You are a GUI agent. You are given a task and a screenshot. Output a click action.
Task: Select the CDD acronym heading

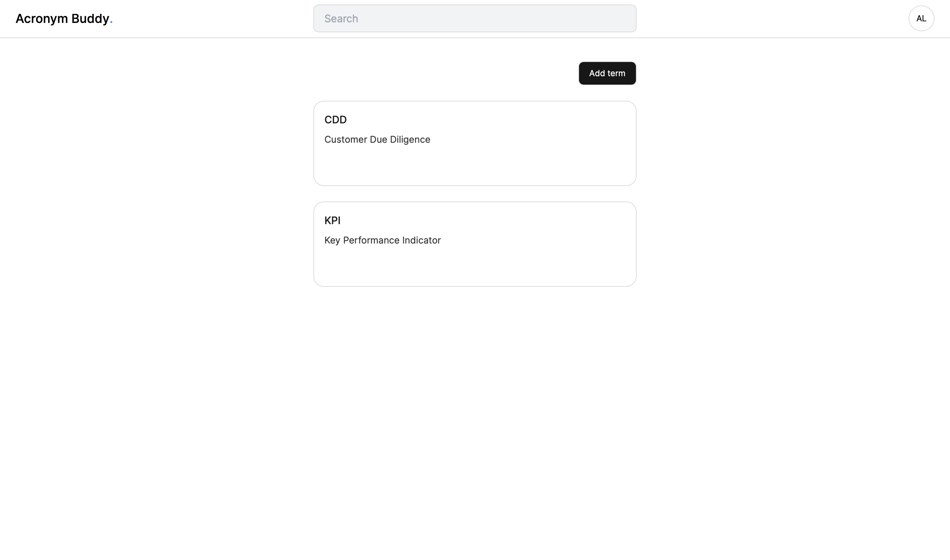335,119
